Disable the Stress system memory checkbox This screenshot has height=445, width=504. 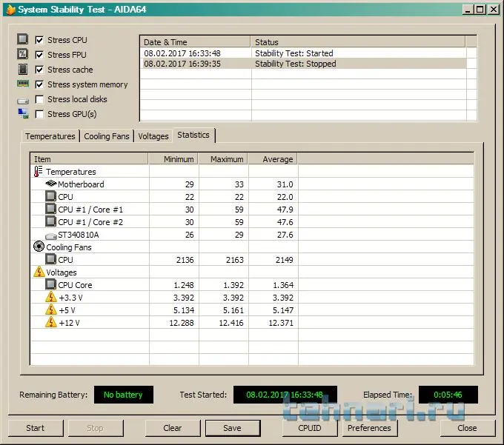point(39,84)
